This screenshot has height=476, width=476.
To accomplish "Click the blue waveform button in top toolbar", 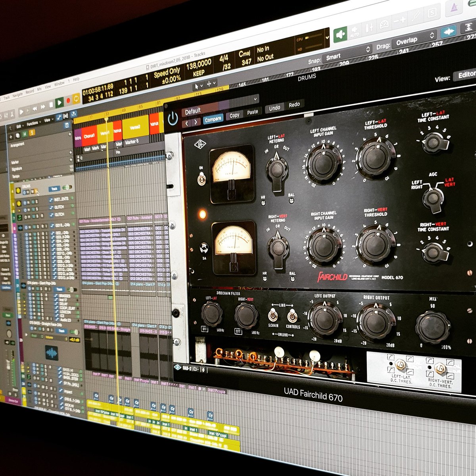I will [448, 31].
